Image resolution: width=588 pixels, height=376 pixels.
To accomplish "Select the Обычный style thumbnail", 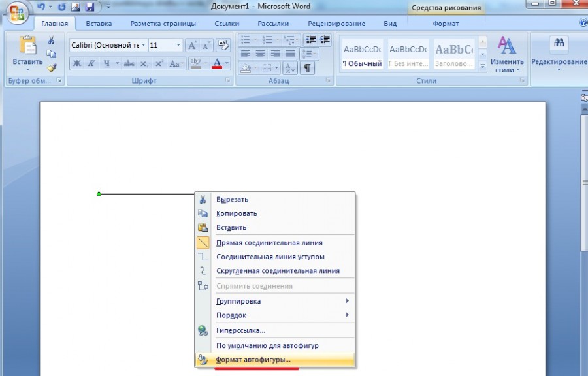I will point(362,54).
